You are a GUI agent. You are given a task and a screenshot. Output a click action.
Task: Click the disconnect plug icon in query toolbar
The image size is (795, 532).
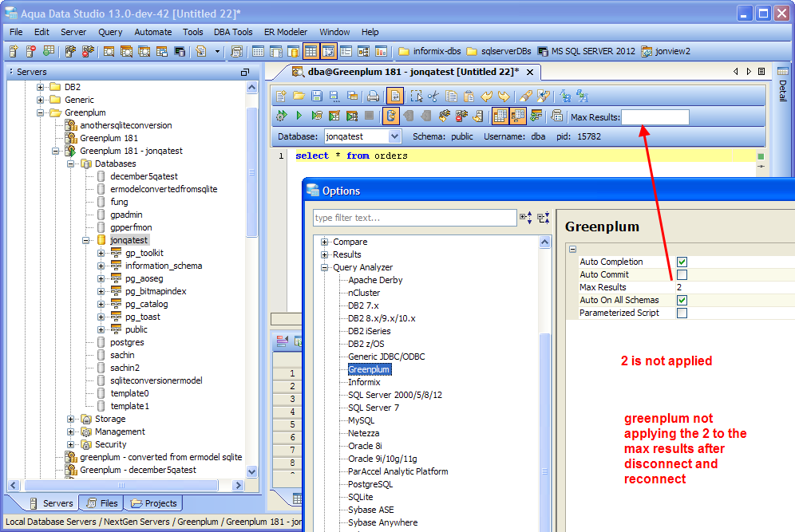tap(461, 116)
